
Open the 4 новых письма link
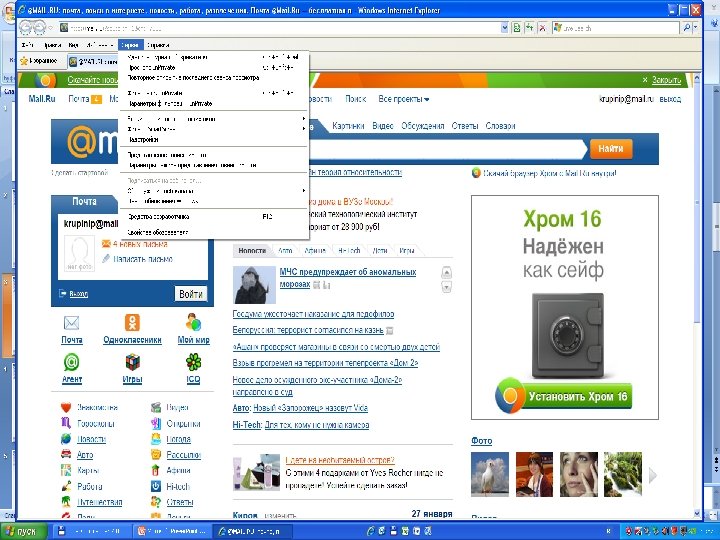coord(140,244)
